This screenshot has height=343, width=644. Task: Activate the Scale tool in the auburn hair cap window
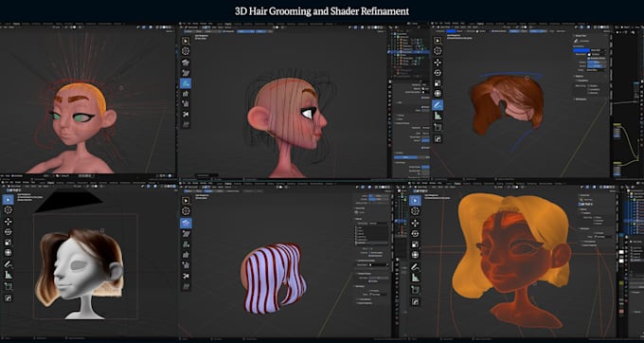point(438,83)
